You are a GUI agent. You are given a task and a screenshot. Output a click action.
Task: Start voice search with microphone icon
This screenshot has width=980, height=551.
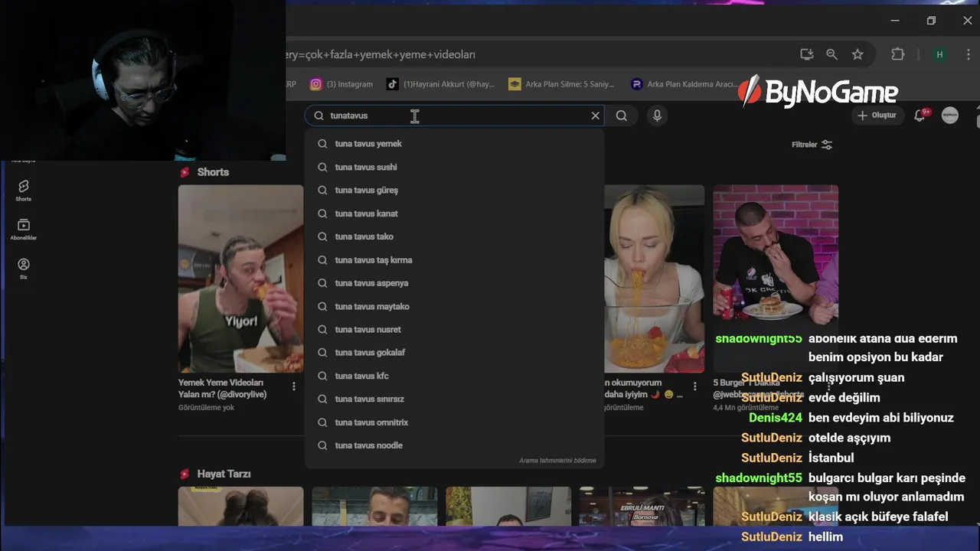(657, 116)
